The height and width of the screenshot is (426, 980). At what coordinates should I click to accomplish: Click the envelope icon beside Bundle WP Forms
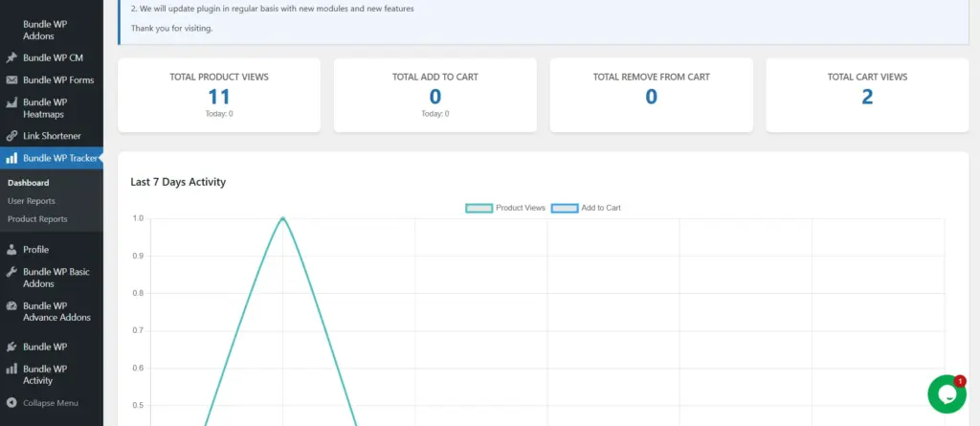tap(11, 80)
